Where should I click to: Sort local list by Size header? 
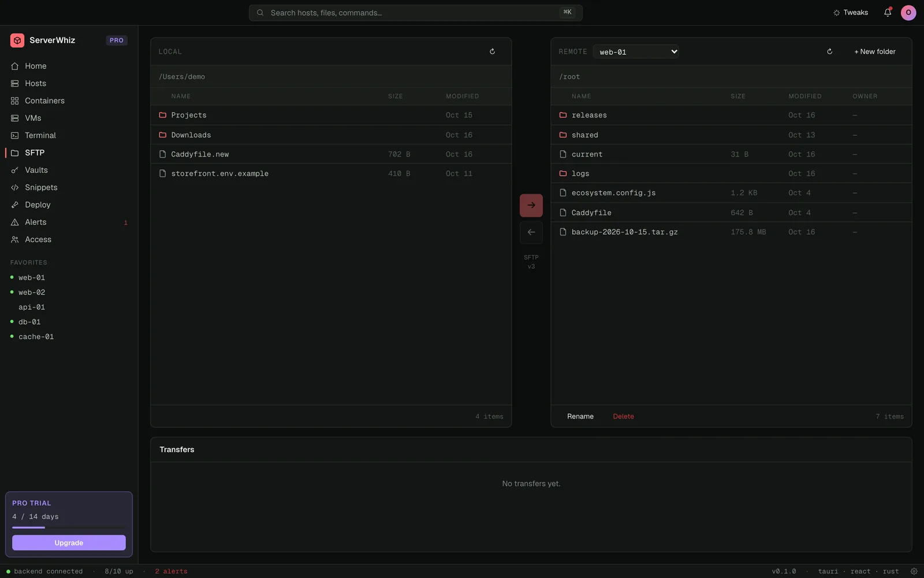[x=396, y=97]
